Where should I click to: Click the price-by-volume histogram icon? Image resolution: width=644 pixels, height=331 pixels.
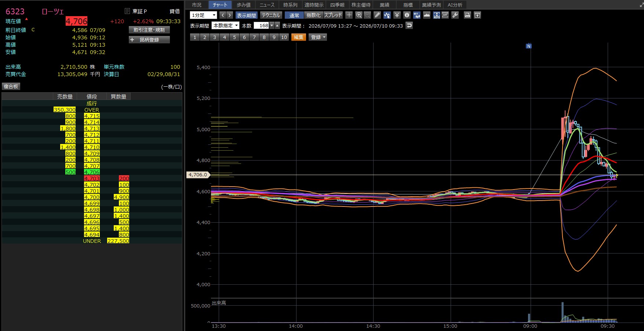[x=427, y=15]
